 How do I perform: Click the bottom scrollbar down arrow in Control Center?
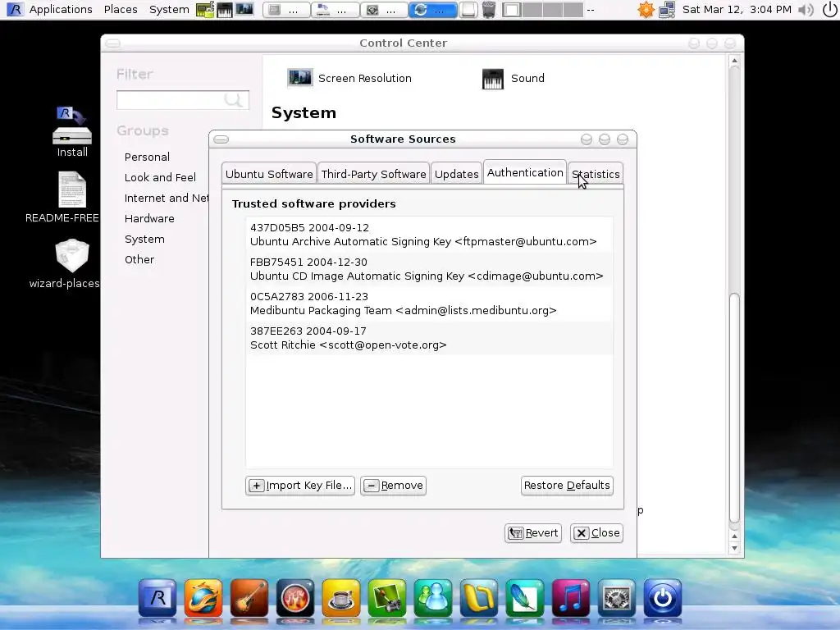click(x=734, y=548)
